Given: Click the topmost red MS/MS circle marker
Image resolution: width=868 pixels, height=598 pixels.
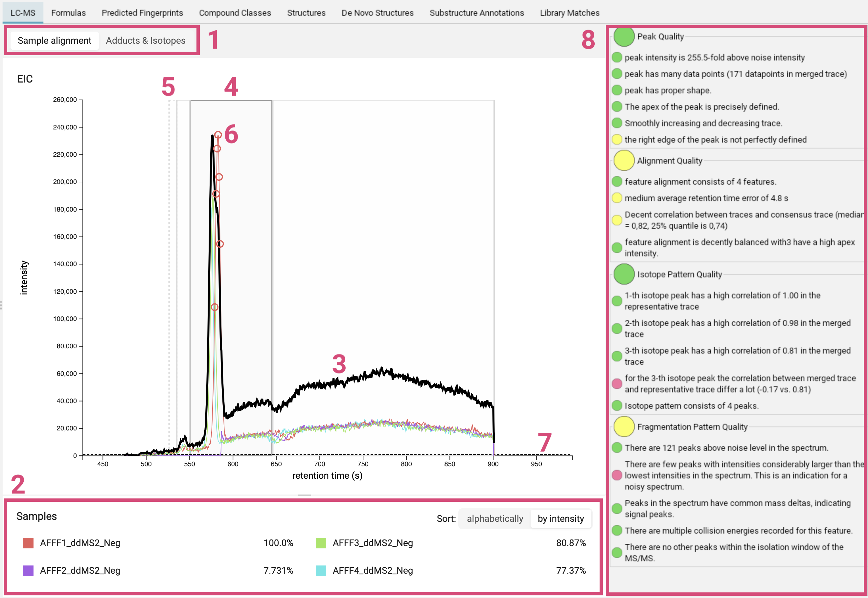Looking at the screenshot, I should [x=218, y=135].
